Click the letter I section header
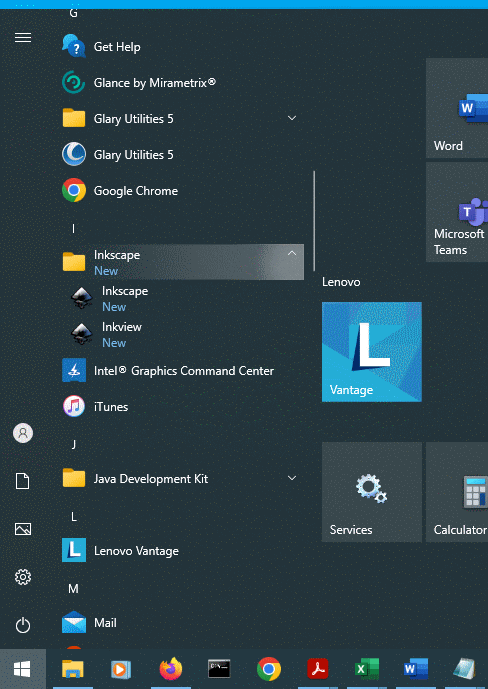Image resolution: width=488 pixels, height=689 pixels. 73,228
